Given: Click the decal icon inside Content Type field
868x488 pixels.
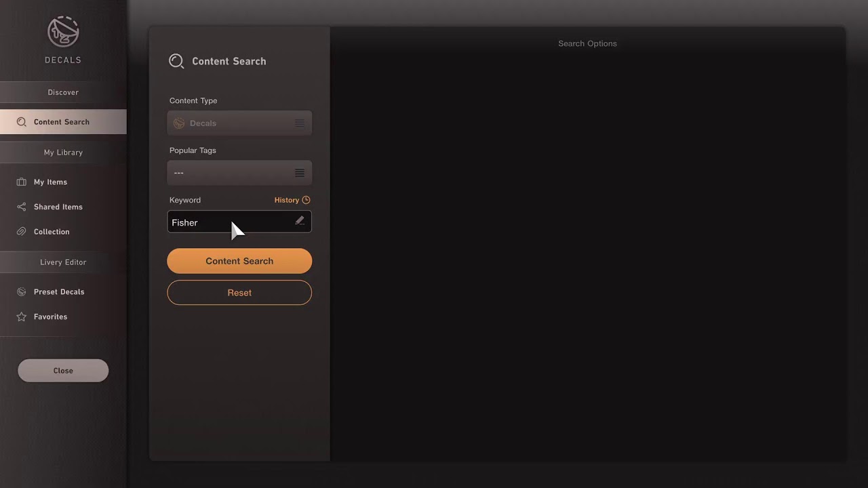Looking at the screenshot, I should [x=179, y=123].
